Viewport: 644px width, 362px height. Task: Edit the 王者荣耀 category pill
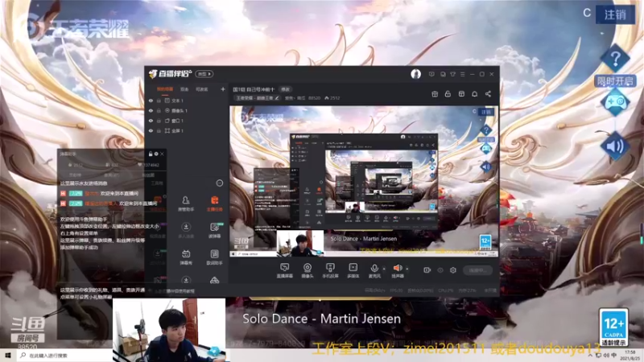(x=258, y=98)
